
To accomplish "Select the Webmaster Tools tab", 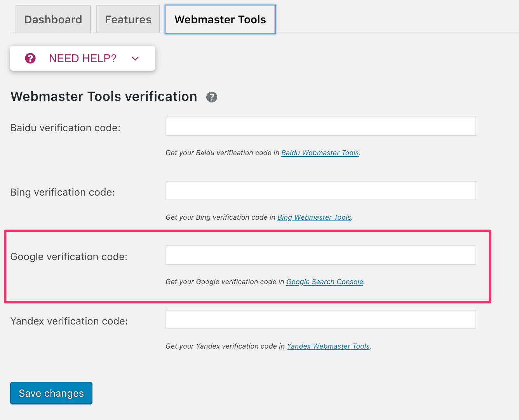I will [220, 19].
